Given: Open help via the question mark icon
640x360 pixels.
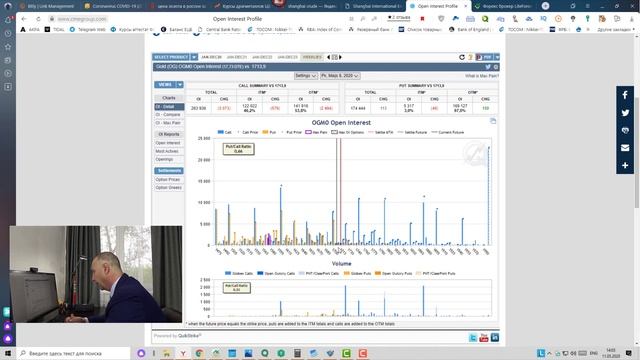Looking at the screenshot, I should (x=470, y=57).
